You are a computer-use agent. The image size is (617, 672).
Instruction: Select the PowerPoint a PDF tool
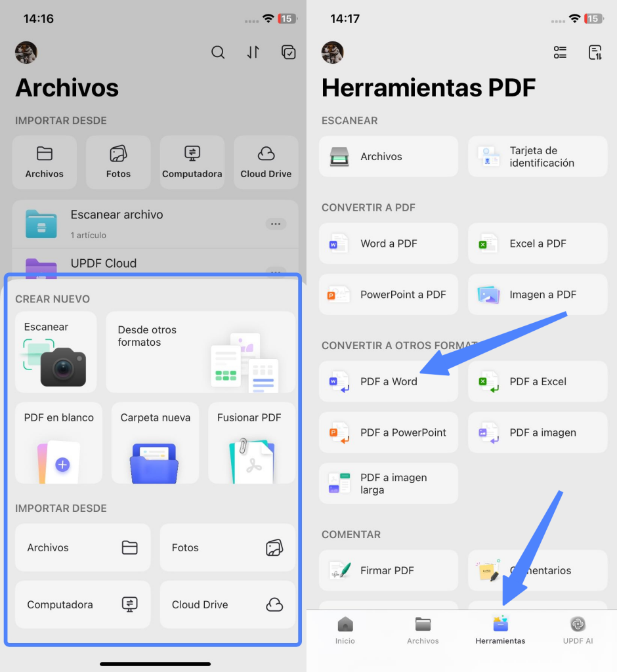click(x=389, y=295)
